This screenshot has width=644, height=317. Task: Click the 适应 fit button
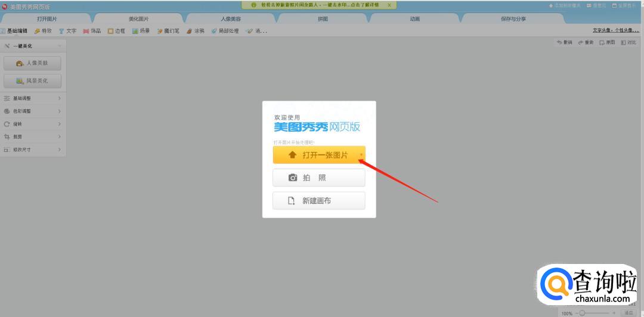(628, 313)
